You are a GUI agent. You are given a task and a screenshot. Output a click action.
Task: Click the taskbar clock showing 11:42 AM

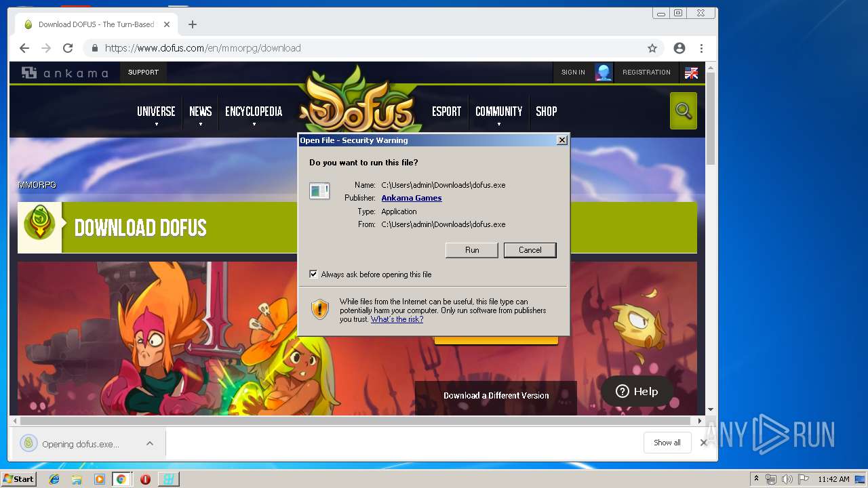[833, 479]
